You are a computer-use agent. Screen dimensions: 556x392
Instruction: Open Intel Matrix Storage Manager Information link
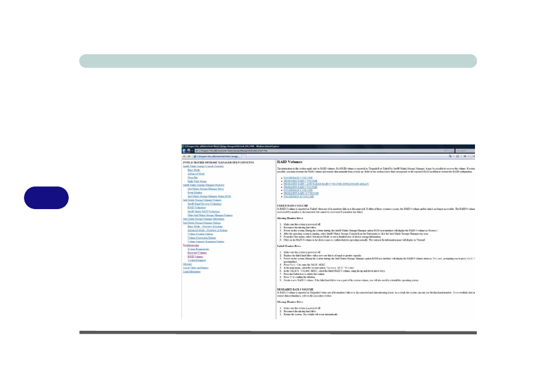(x=203, y=219)
